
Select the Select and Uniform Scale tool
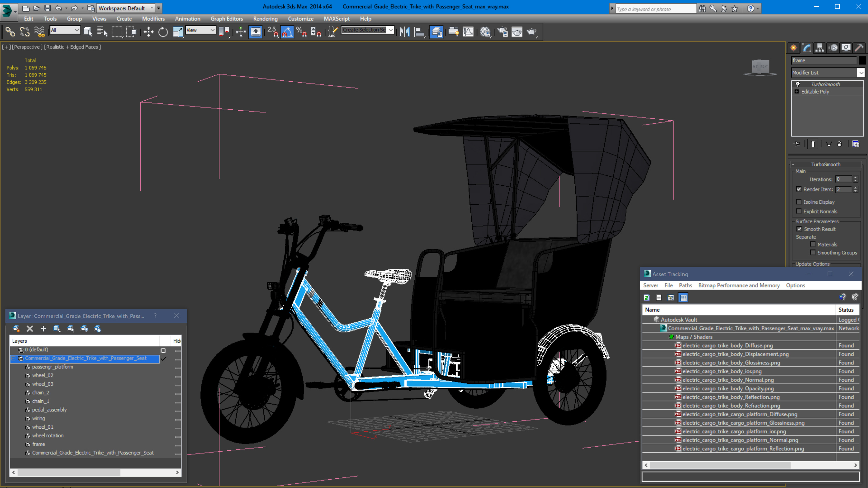point(178,32)
